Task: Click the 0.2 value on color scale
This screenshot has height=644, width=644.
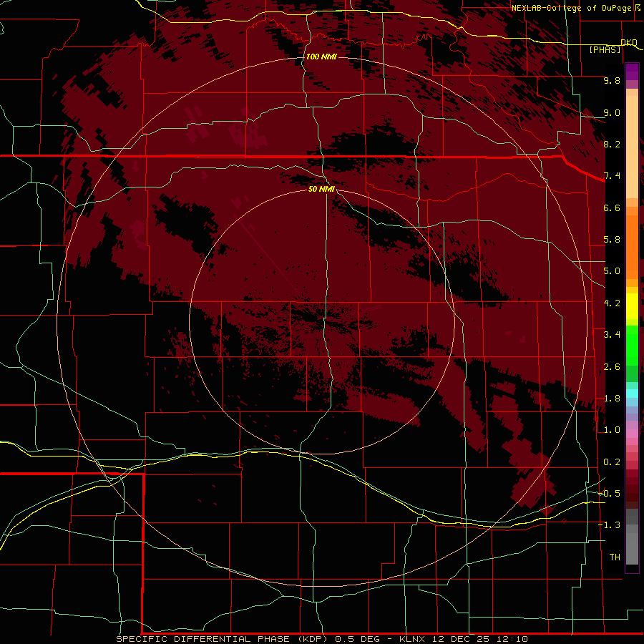Action: point(612,462)
